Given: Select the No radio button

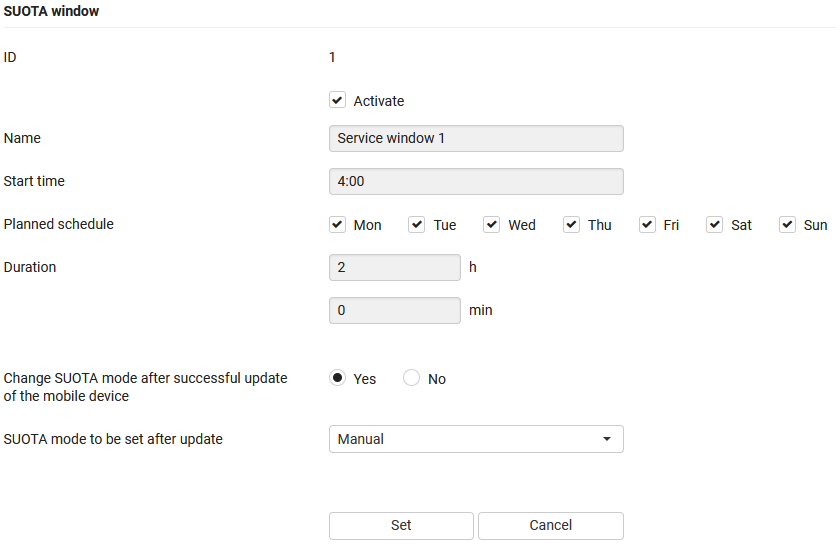Looking at the screenshot, I should [411, 378].
